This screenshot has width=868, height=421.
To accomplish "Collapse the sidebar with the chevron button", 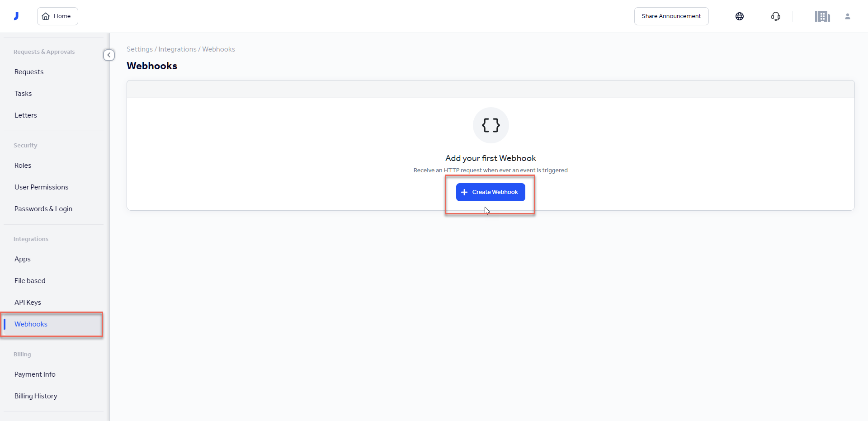I will (x=109, y=55).
